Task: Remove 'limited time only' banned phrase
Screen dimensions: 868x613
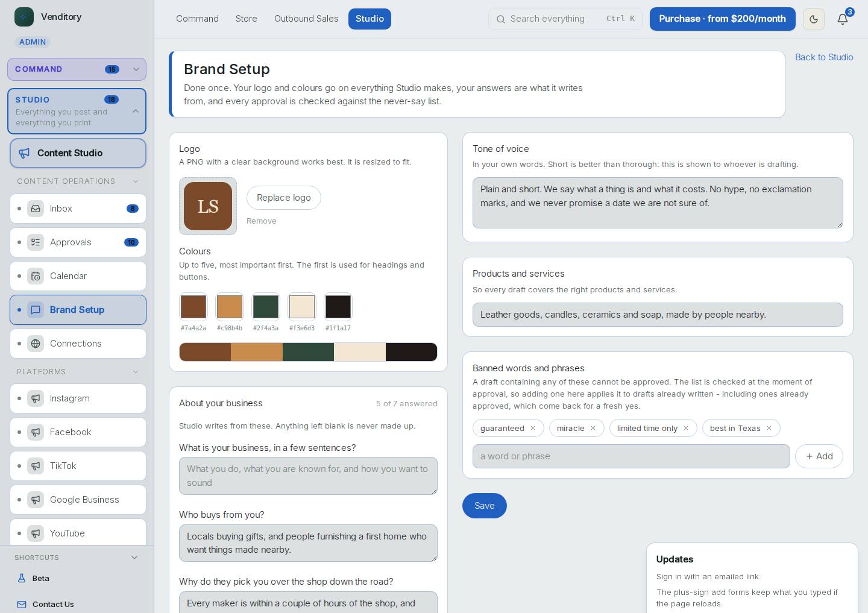Action: (686, 429)
